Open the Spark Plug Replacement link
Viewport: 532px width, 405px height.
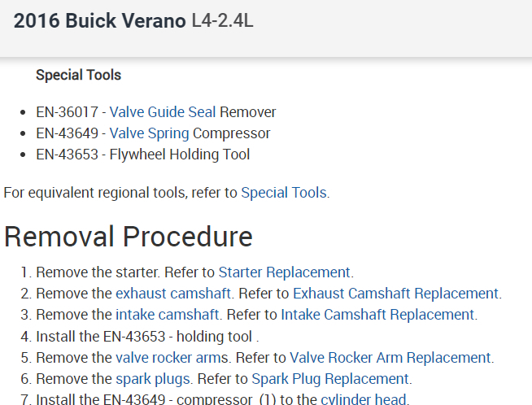coord(329,379)
